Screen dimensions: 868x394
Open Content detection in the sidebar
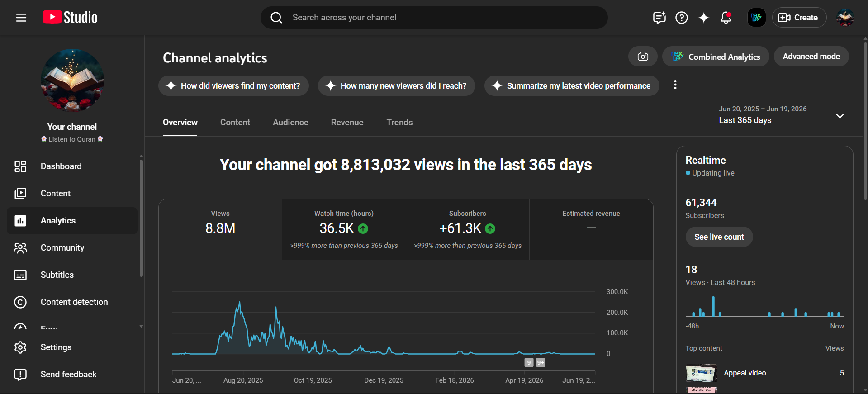pos(72,302)
